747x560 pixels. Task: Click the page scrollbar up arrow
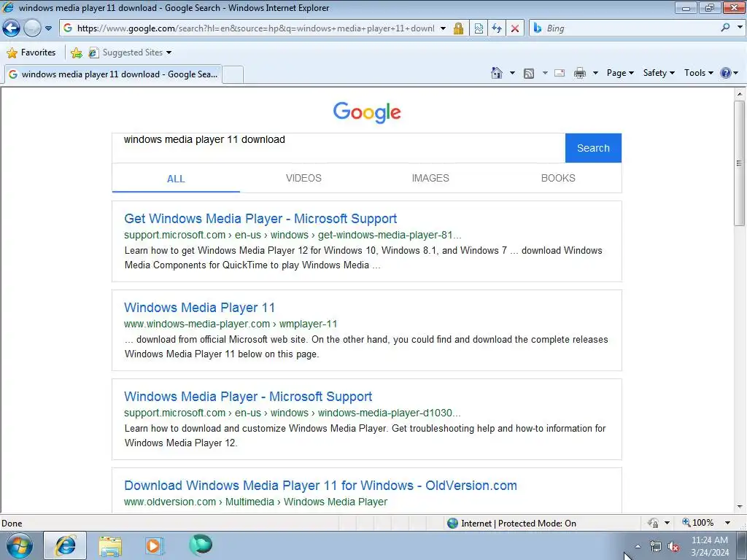click(x=740, y=94)
